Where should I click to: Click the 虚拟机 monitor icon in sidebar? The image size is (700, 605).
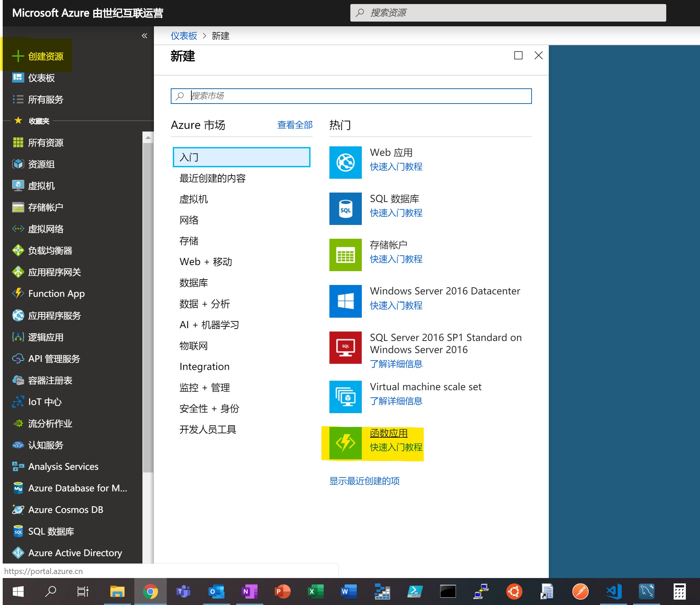(x=18, y=186)
